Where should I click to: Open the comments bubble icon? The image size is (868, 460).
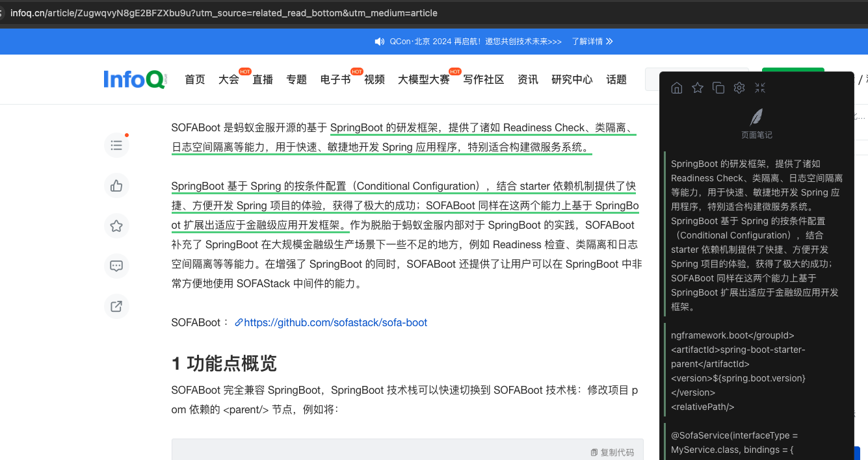point(116,266)
